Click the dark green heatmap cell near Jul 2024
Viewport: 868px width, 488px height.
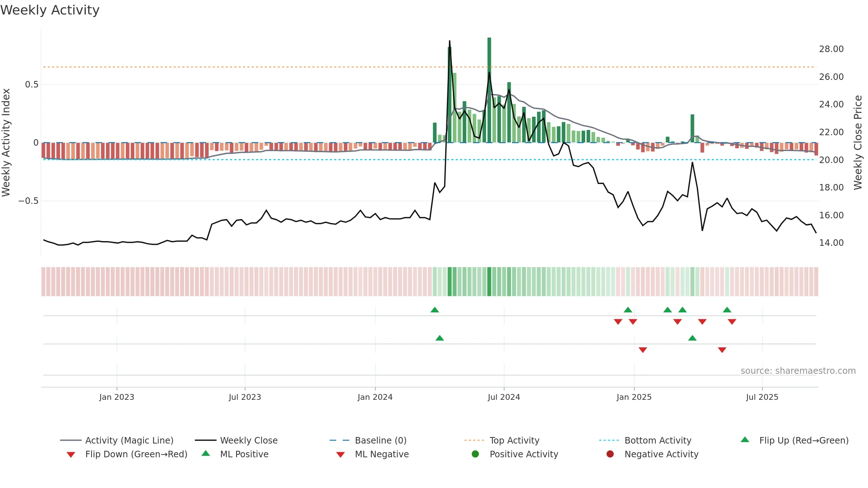489,282
